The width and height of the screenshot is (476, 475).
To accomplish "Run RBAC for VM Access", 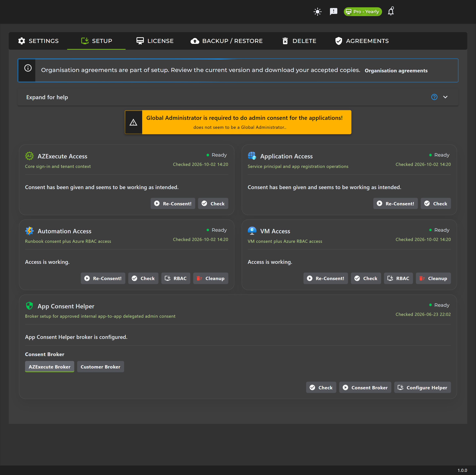I will [x=398, y=278].
